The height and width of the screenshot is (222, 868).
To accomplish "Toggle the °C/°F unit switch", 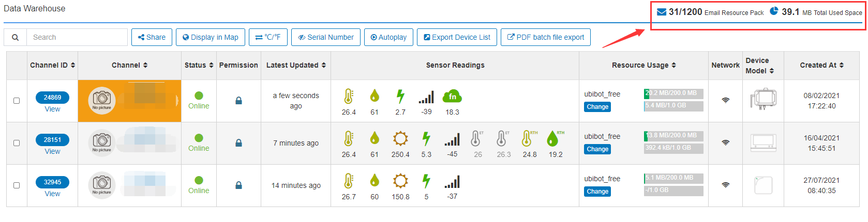I will point(268,37).
